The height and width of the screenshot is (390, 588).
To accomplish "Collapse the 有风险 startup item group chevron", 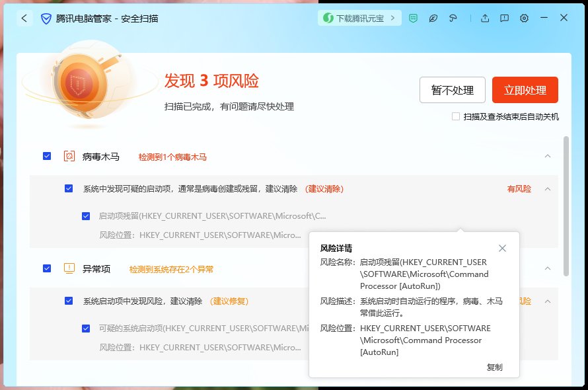I will (x=548, y=189).
